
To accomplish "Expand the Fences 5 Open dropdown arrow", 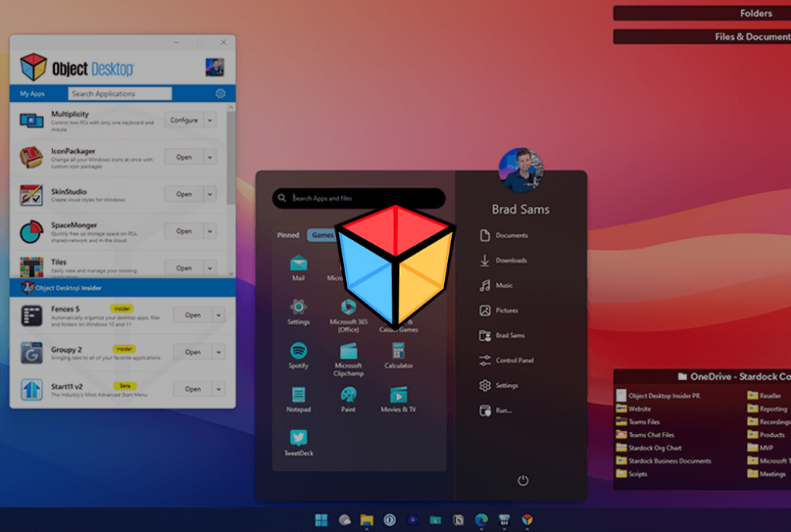I will 219,315.
